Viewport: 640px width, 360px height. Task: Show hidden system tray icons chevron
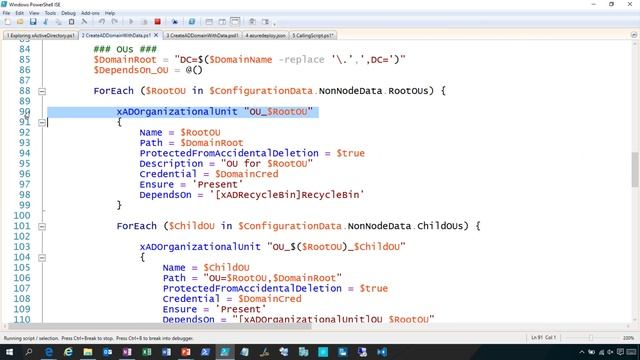click(582, 352)
